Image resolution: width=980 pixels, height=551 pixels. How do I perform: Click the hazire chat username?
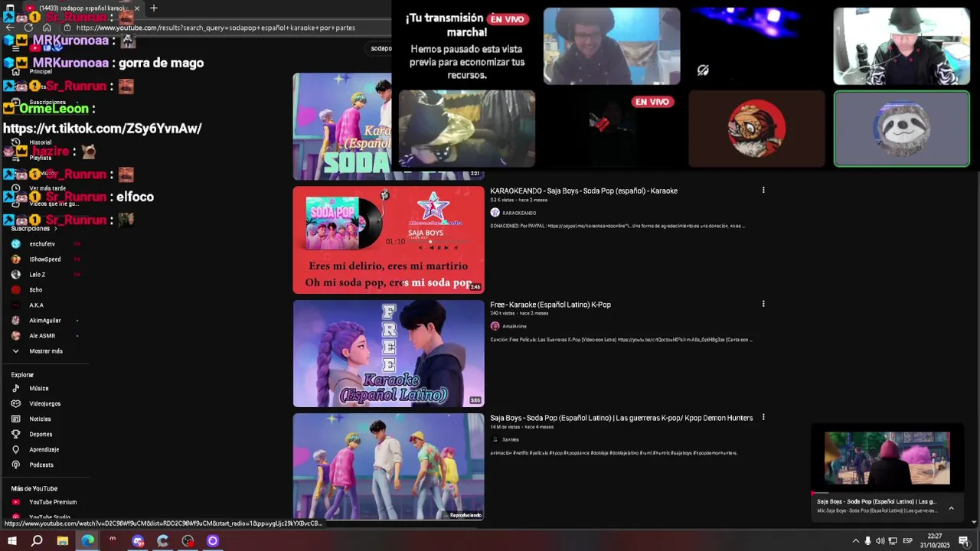(51, 152)
